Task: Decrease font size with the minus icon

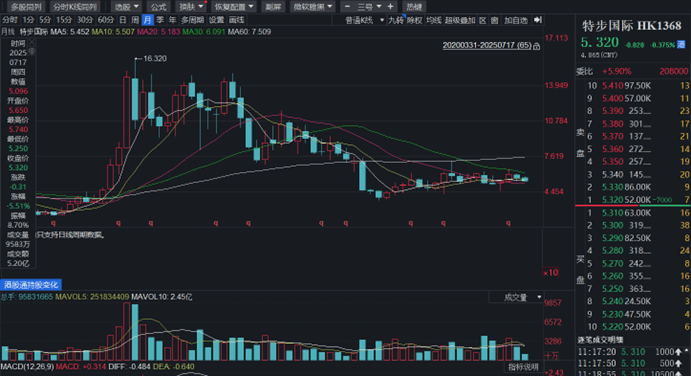Action: tap(347, 7)
